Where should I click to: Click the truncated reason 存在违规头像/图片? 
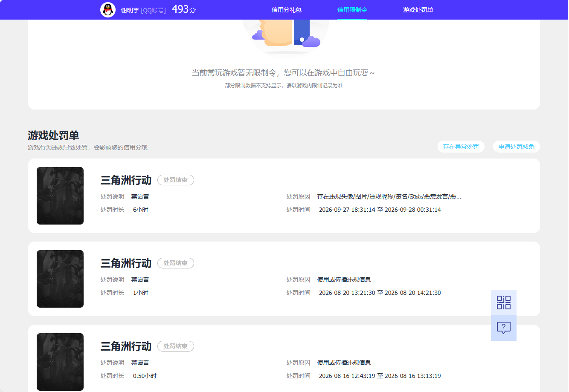[389, 196]
